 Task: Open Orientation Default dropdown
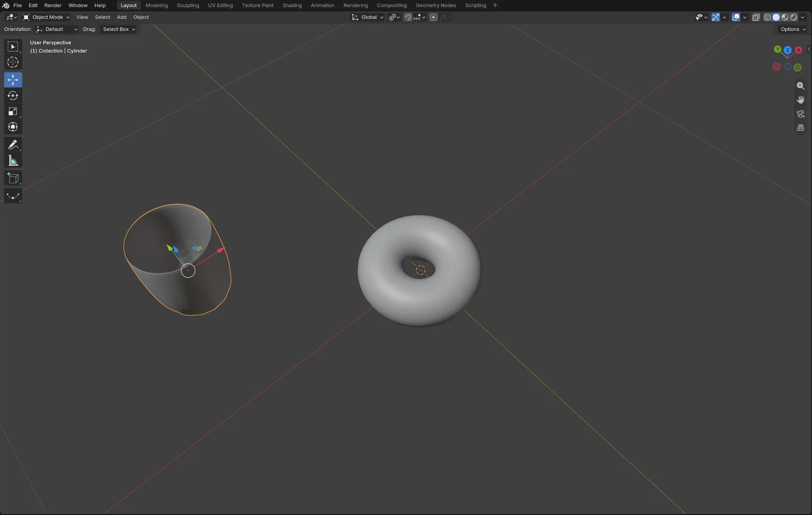pyautogui.click(x=56, y=29)
